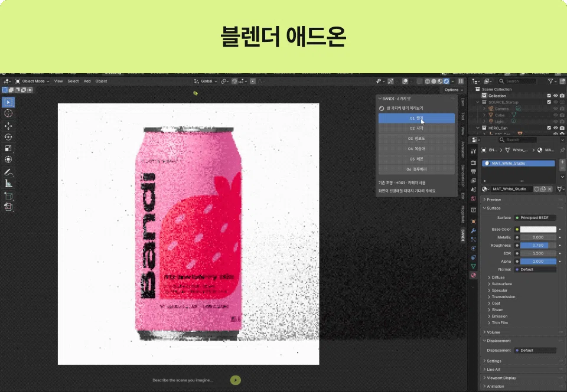Select the 3D Cursor tool
The height and width of the screenshot is (392, 567).
(x=8, y=113)
